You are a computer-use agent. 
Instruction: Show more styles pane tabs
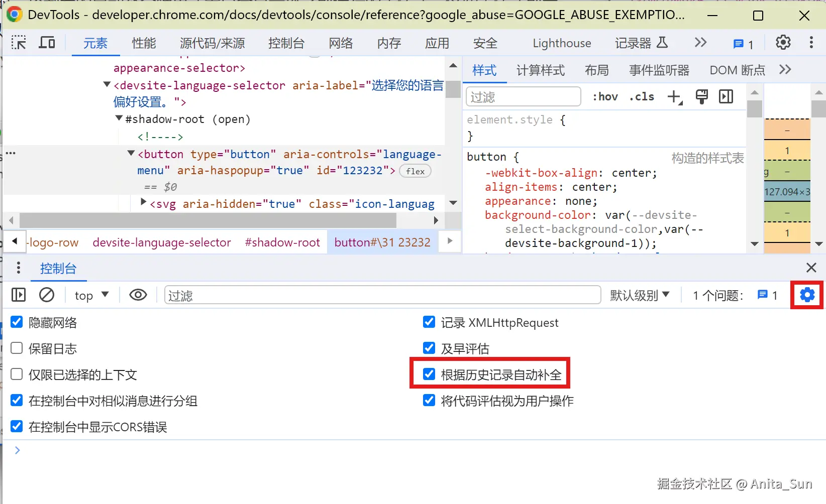coord(785,69)
